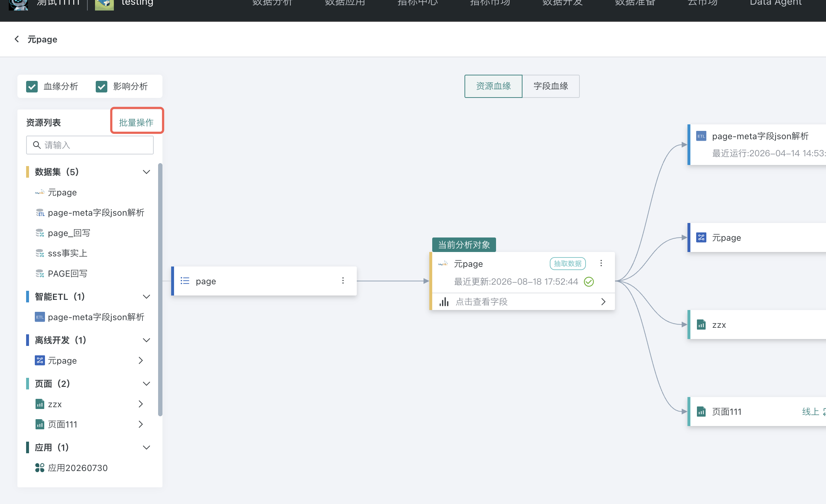Click MySQL icon on current 元page node

coord(443,264)
